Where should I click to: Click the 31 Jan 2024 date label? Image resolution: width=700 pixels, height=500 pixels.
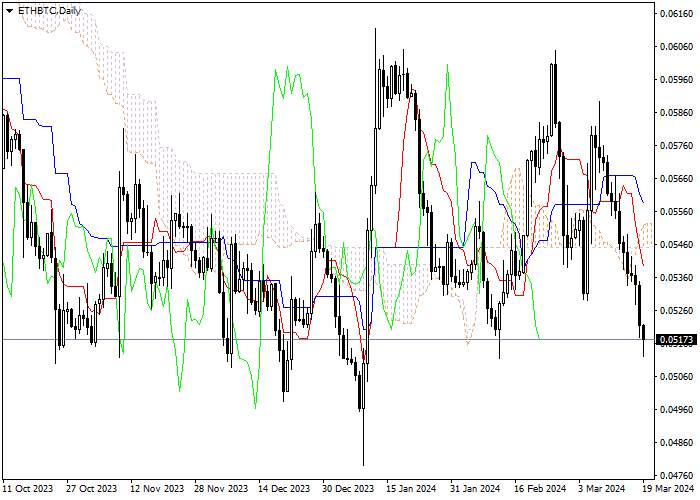(x=475, y=489)
